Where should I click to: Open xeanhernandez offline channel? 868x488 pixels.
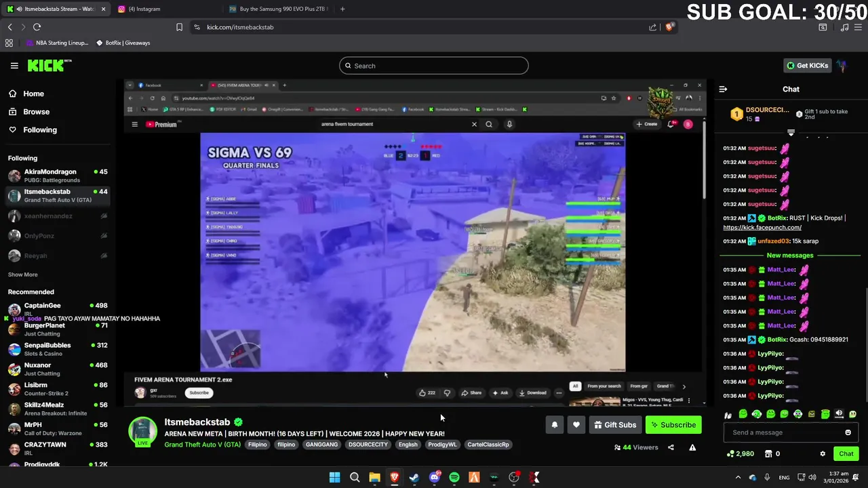[59, 216]
